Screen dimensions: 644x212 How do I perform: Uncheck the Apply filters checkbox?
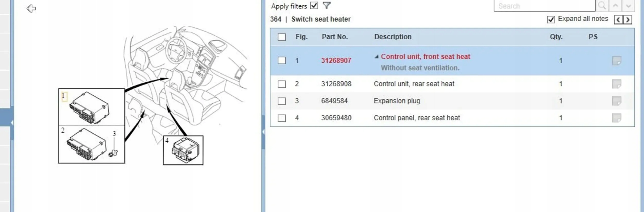tap(314, 5)
